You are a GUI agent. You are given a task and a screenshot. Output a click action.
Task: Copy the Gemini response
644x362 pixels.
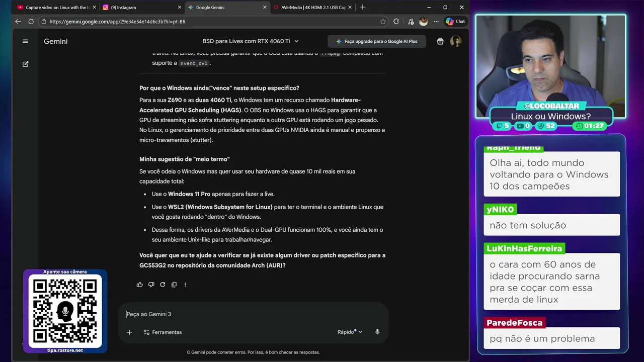[174, 285]
